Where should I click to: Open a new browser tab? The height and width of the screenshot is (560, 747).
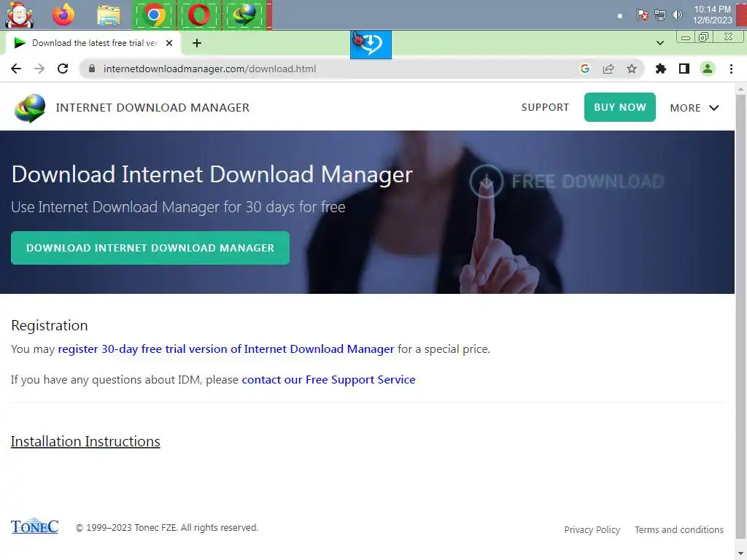[x=197, y=43]
